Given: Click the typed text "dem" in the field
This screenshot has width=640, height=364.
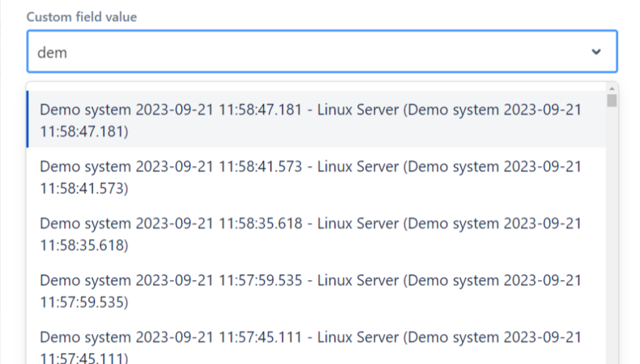Looking at the screenshot, I should (x=52, y=52).
